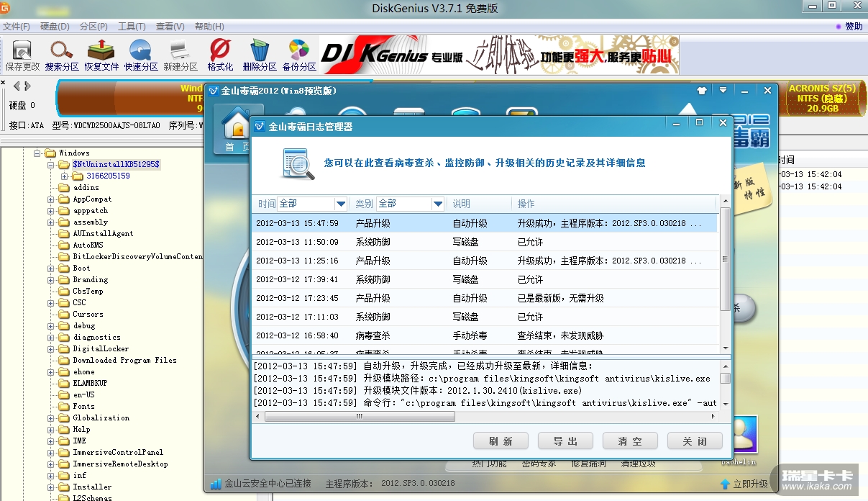Go to next disk arrow in DiskGenius
868x501 pixels.
click(x=27, y=86)
